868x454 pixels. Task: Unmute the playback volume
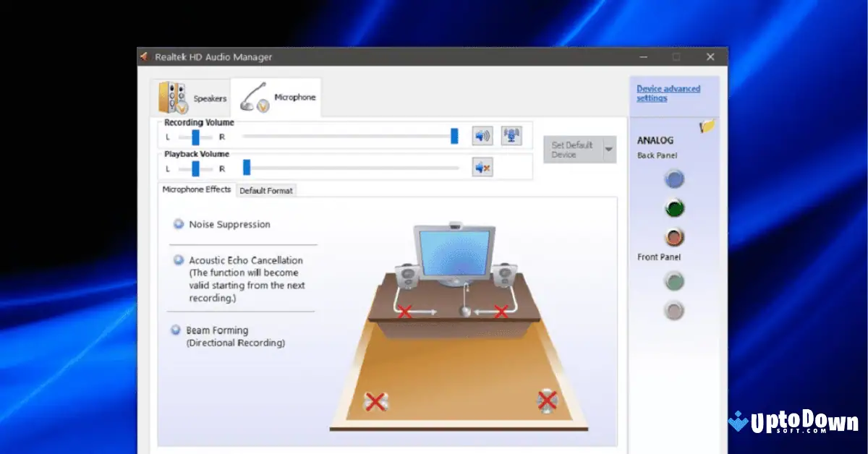point(482,167)
